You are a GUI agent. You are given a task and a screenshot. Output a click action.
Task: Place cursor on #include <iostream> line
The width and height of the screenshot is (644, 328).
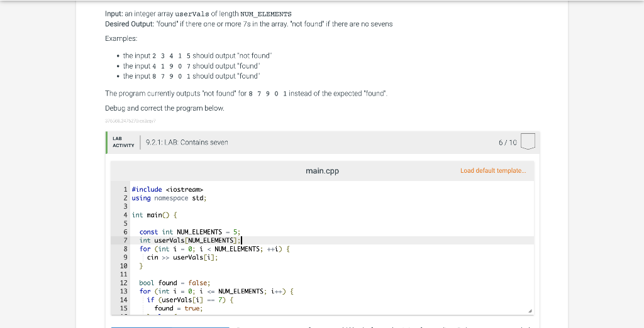pos(167,189)
